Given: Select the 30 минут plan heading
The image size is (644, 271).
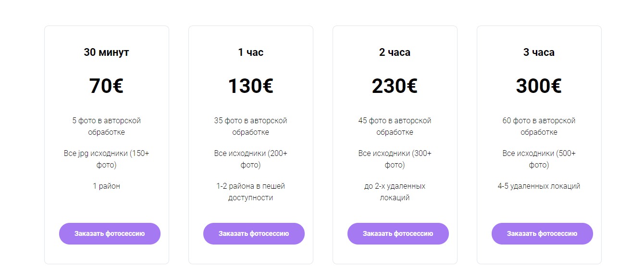Looking at the screenshot, I should coord(107,52).
